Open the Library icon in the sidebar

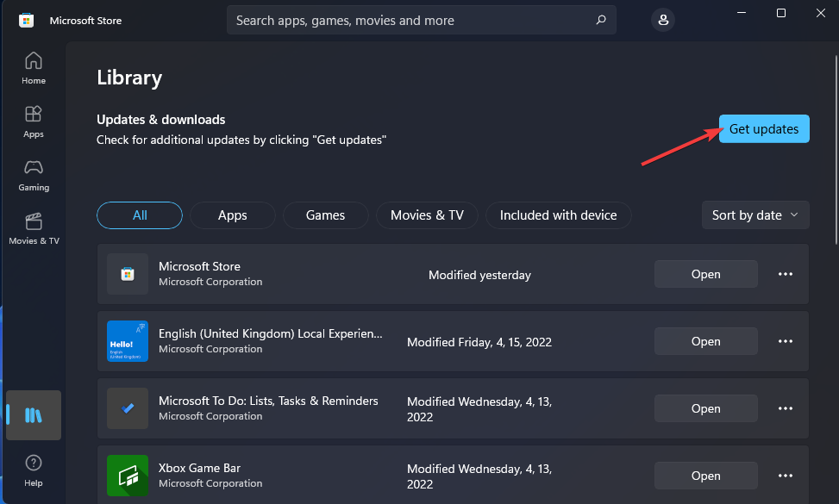tap(33, 414)
